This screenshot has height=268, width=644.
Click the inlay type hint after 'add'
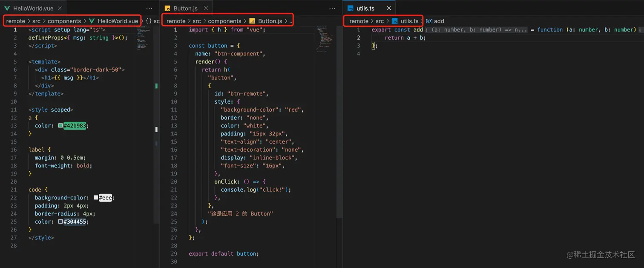coord(476,30)
